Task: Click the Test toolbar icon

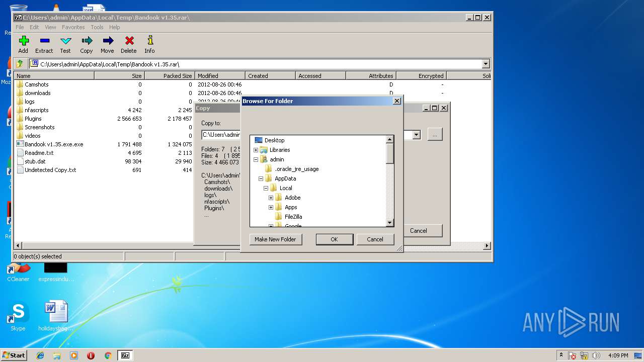Action: pos(65,44)
